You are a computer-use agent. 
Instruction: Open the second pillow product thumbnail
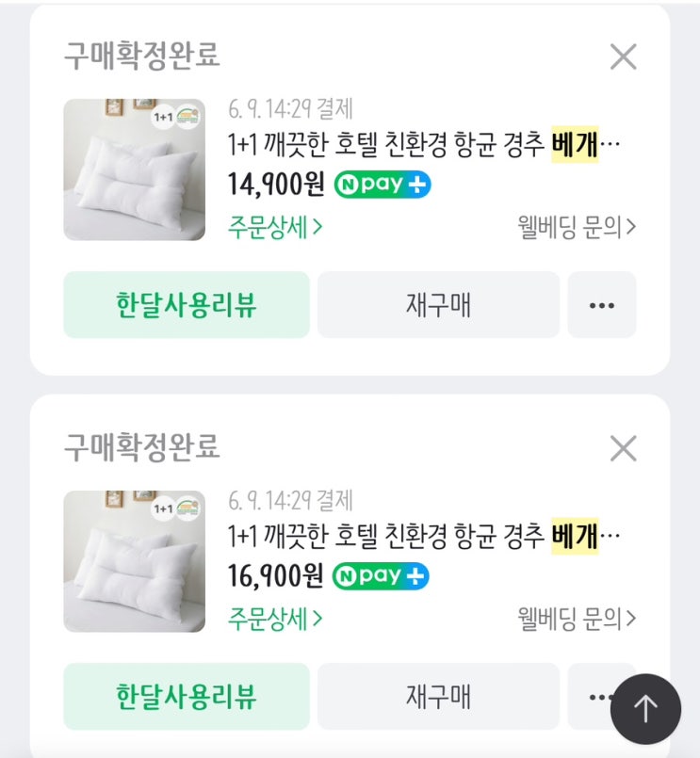coord(134,561)
